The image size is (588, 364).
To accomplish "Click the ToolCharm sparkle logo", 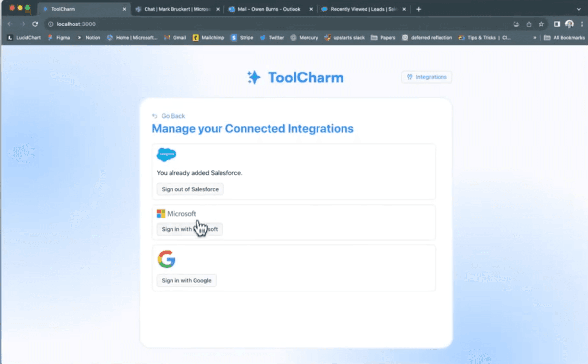I will (x=253, y=77).
